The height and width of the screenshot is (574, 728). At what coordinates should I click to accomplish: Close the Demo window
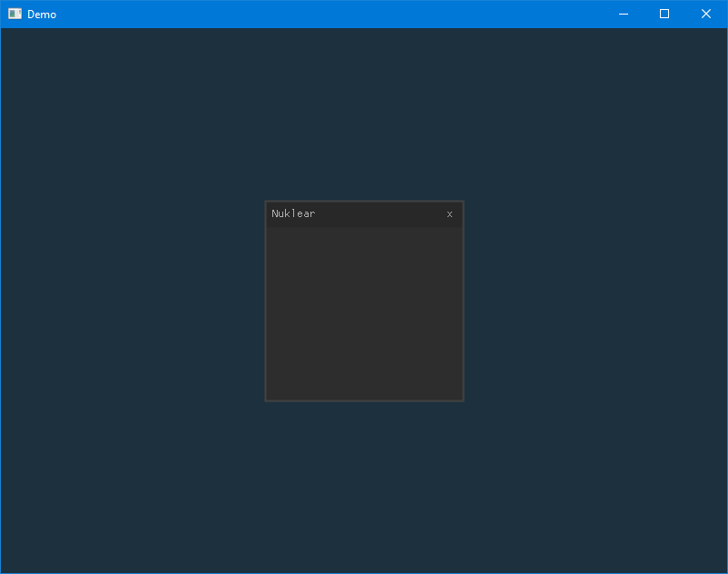(705, 14)
